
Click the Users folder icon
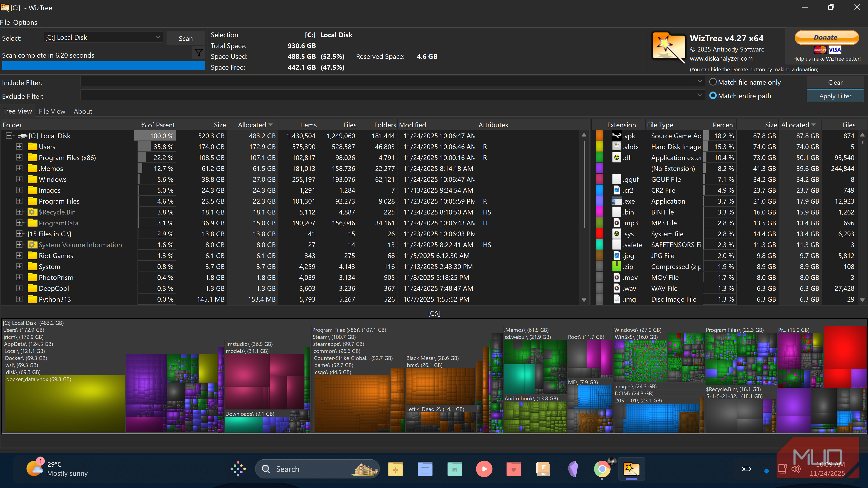[33, 147]
